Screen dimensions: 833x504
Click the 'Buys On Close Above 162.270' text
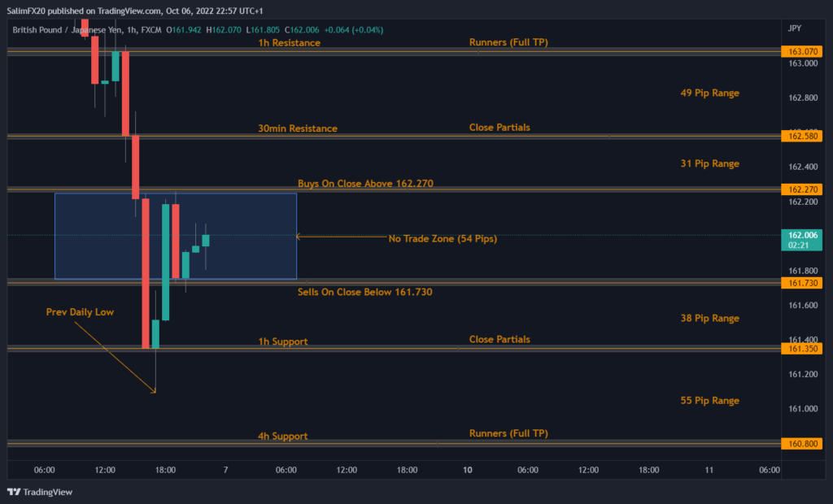click(x=365, y=184)
